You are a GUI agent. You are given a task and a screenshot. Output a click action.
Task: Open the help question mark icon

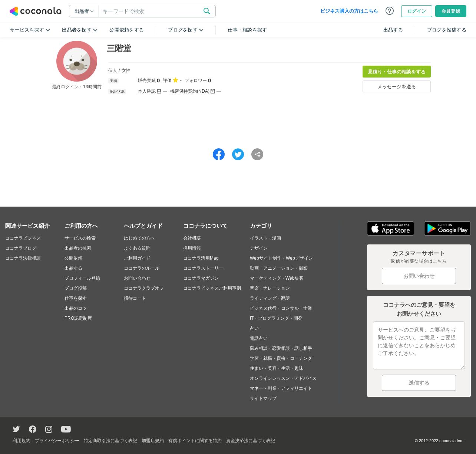[390, 11]
